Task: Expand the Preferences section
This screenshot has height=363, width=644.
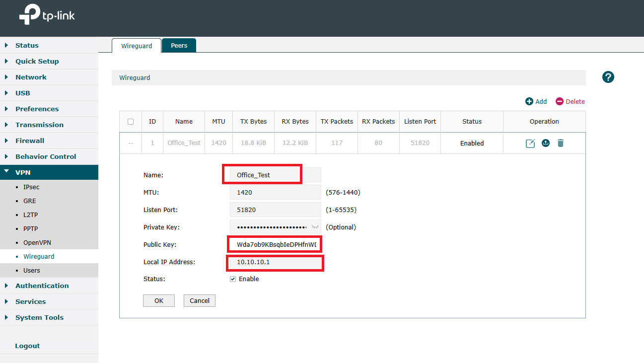Action: pyautogui.click(x=49, y=109)
